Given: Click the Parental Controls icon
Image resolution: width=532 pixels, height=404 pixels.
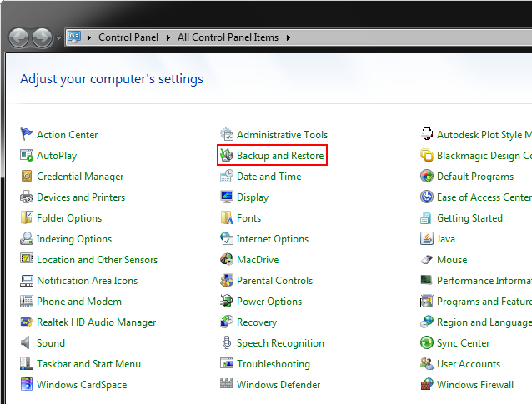Looking at the screenshot, I should point(227,281).
